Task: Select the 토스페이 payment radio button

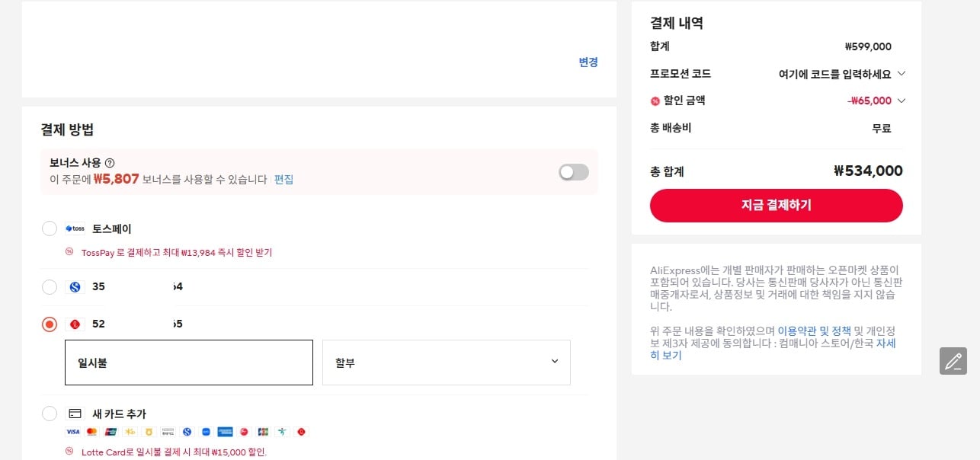Action: pyautogui.click(x=50, y=228)
